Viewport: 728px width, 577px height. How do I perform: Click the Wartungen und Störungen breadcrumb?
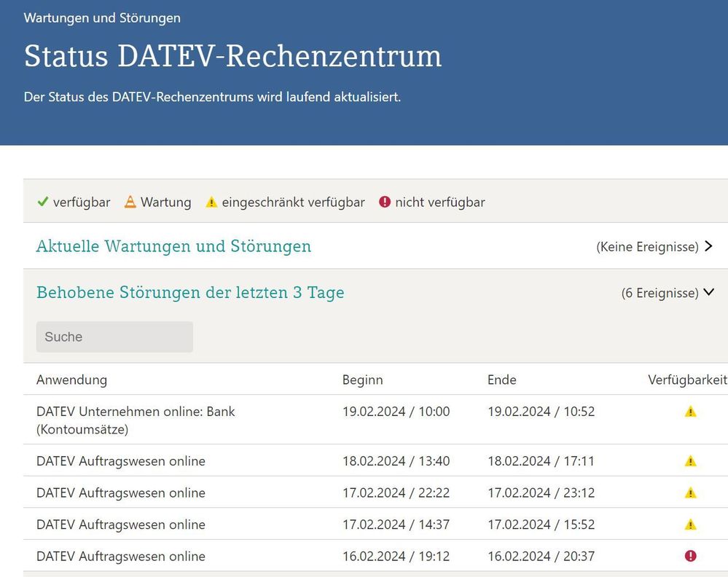point(102,18)
